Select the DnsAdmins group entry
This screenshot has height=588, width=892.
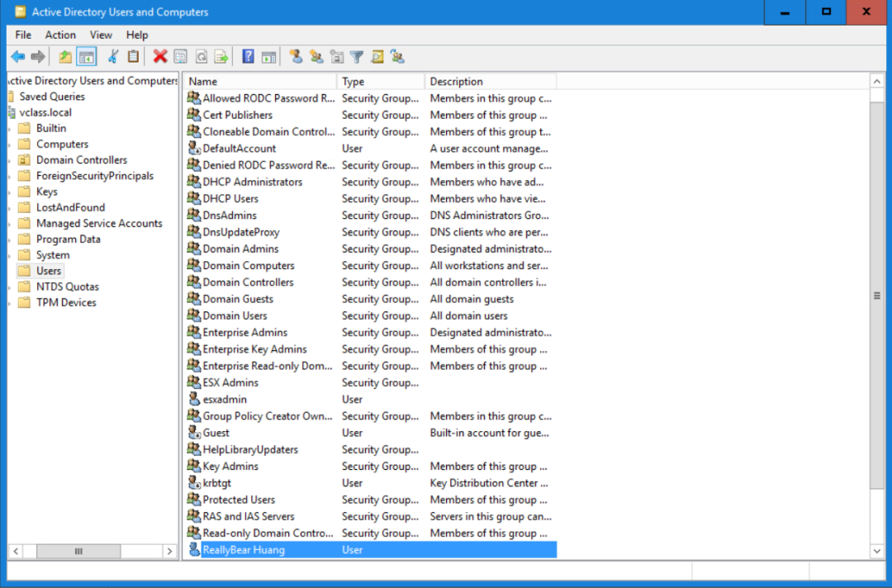click(x=230, y=215)
